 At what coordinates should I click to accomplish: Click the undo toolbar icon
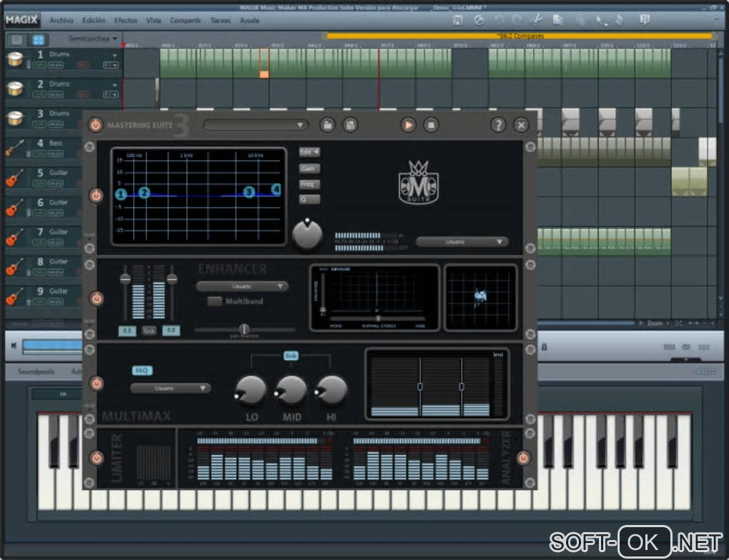pos(499,20)
